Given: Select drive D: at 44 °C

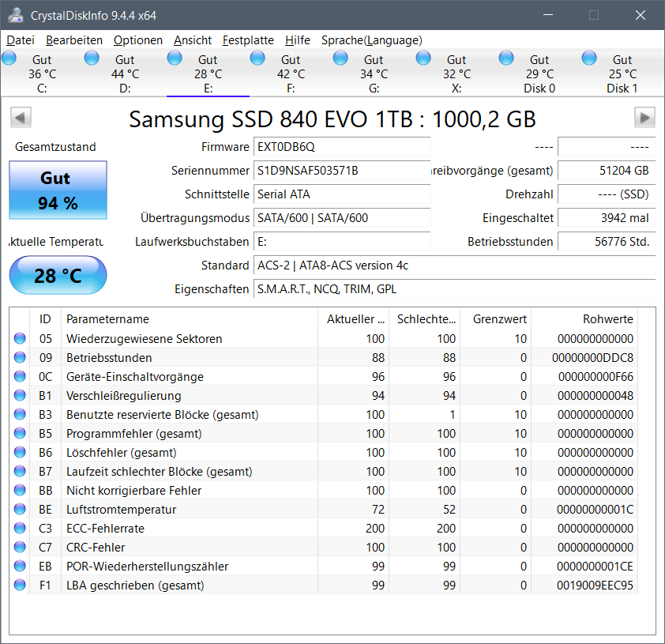Looking at the screenshot, I should click(x=125, y=73).
